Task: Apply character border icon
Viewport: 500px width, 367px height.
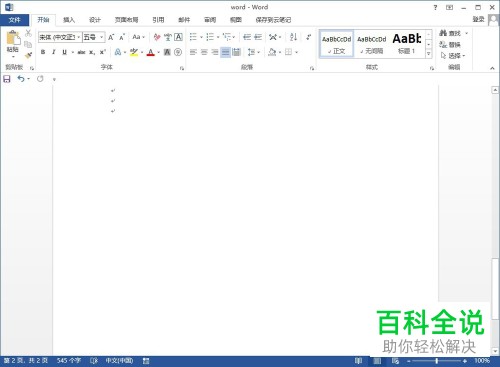Action: [179, 37]
